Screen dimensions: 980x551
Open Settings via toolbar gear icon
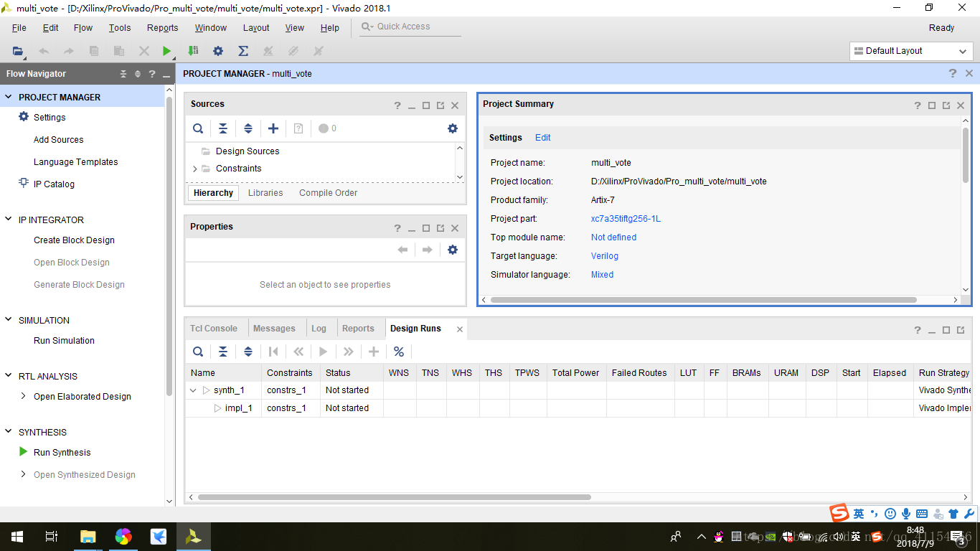click(218, 51)
